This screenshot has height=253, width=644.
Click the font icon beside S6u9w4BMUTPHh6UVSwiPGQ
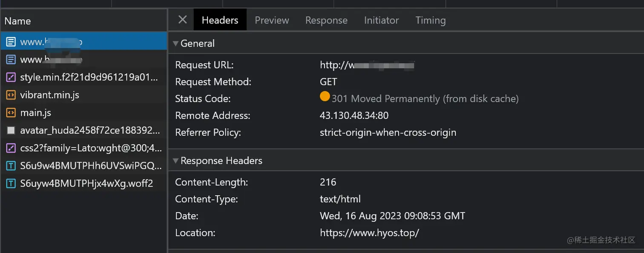11,166
